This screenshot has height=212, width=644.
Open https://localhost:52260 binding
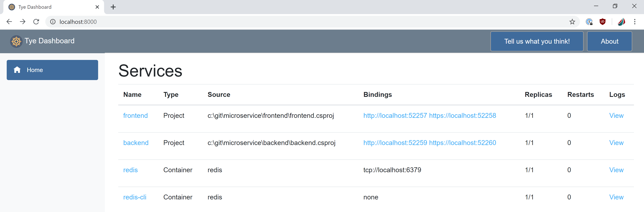click(463, 143)
